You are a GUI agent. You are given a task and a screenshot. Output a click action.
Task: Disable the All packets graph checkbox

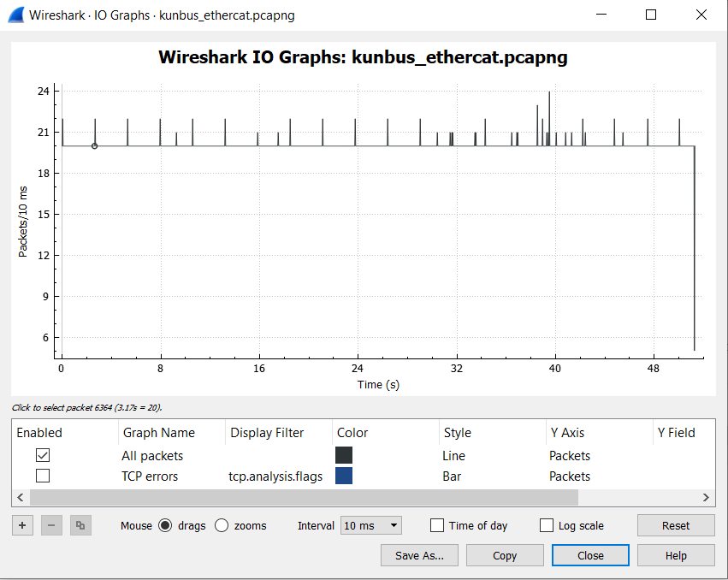click(x=43, y=455)
